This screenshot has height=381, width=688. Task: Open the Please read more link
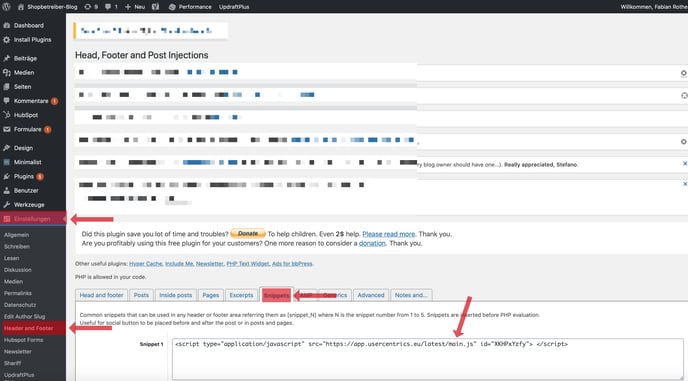pyautogui.click(x=388, y=234)
